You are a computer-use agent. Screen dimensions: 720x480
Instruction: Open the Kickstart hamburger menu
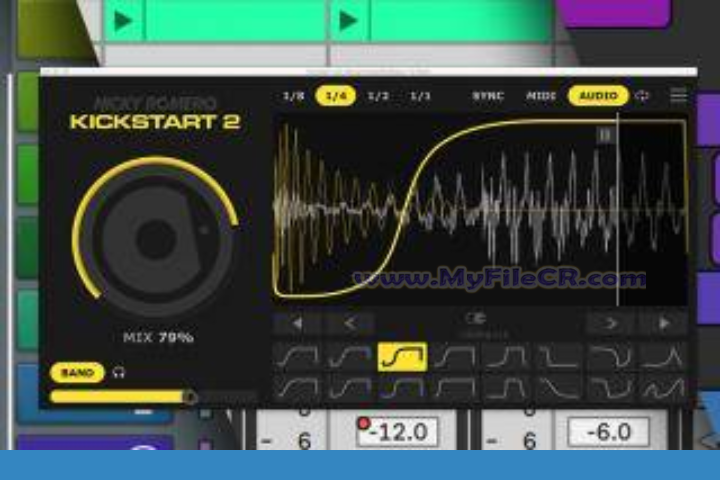pyautogui.click(x=678, y=96)
